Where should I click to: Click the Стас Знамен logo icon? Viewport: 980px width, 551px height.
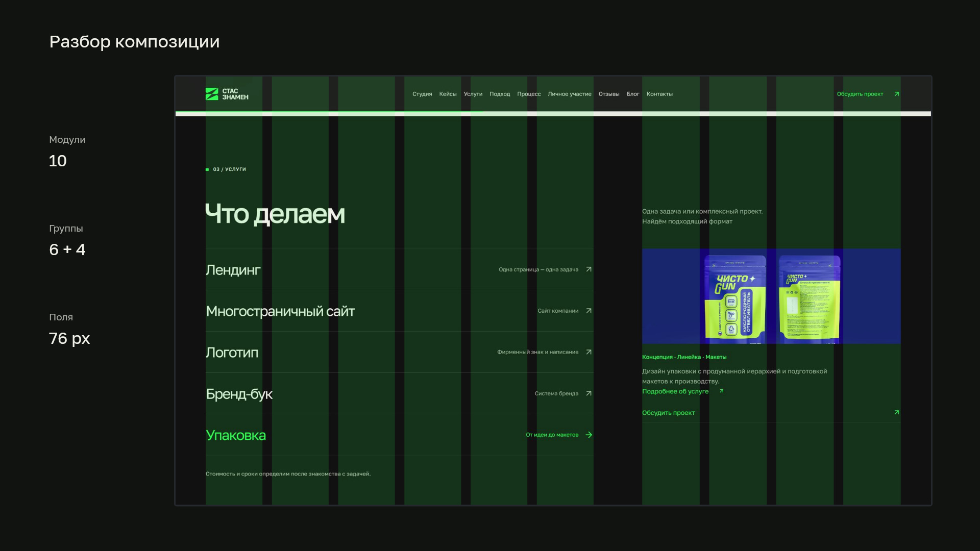[212, 94]
